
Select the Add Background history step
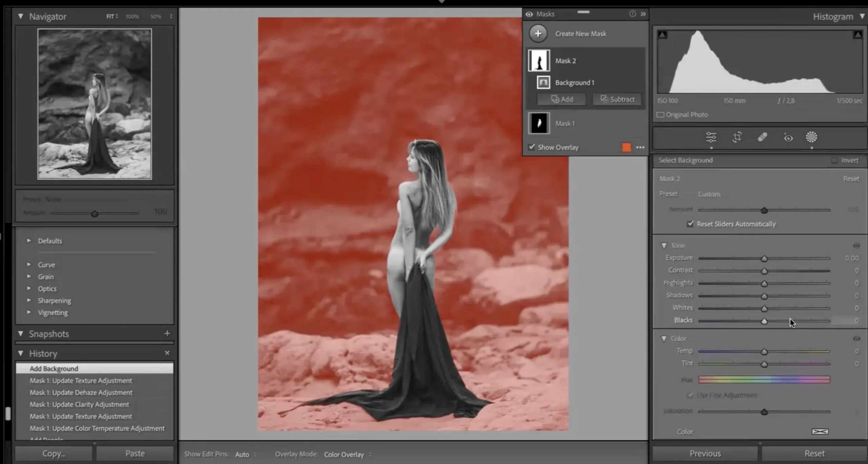pos(54,368)
